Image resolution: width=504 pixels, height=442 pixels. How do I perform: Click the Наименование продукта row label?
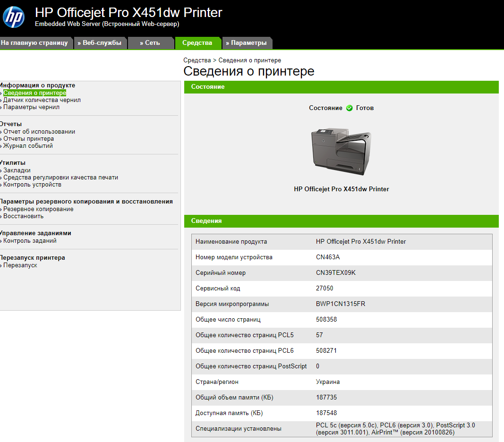click(231, 241)
